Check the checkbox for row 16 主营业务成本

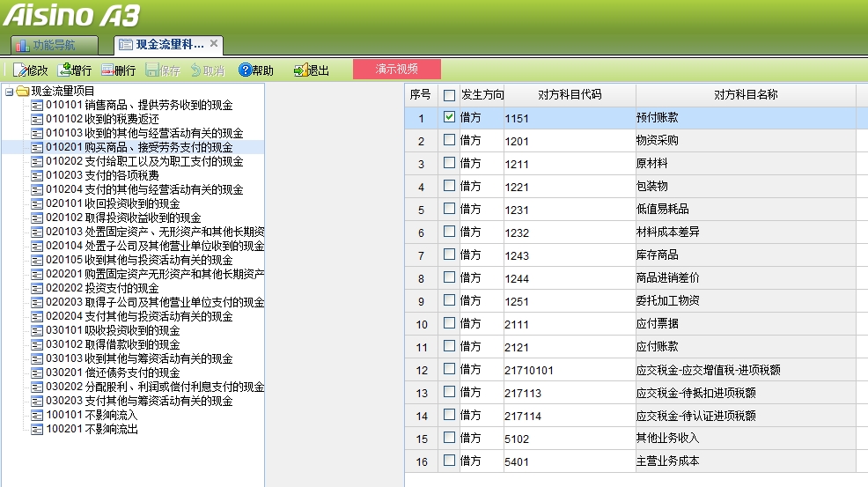(x=450, y=460)
